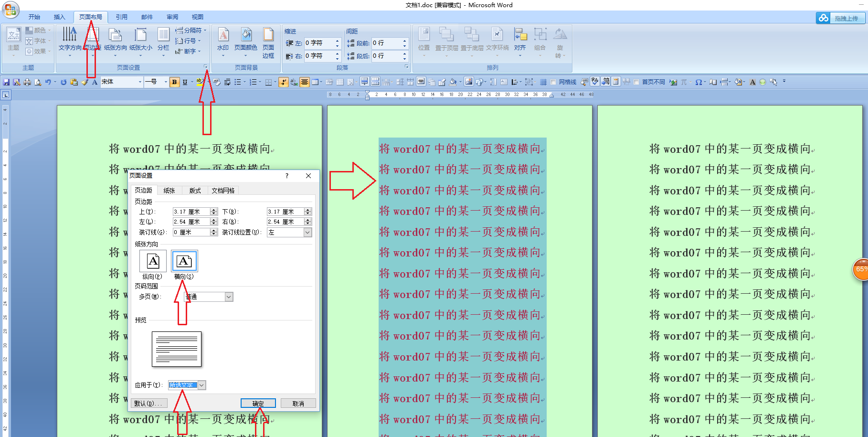
Task: Click the Save icon in quick toolbar
Action: (x=6, y=82)
